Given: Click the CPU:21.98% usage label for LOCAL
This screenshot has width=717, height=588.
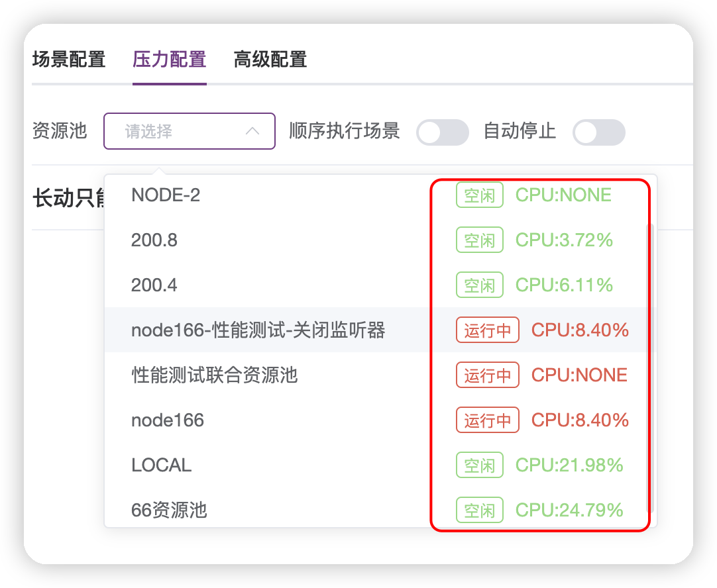Looking at the screenshot, I should 569,465.
